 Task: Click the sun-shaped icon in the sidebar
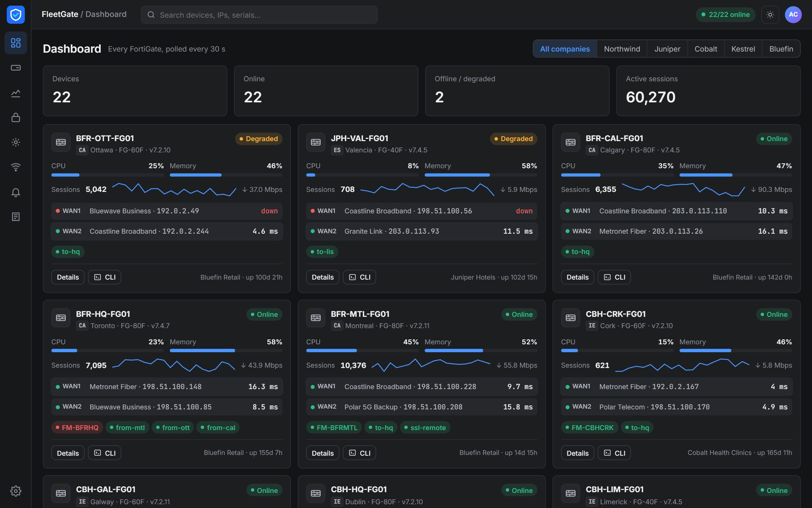pyautogui.click(x=15, y=142)
